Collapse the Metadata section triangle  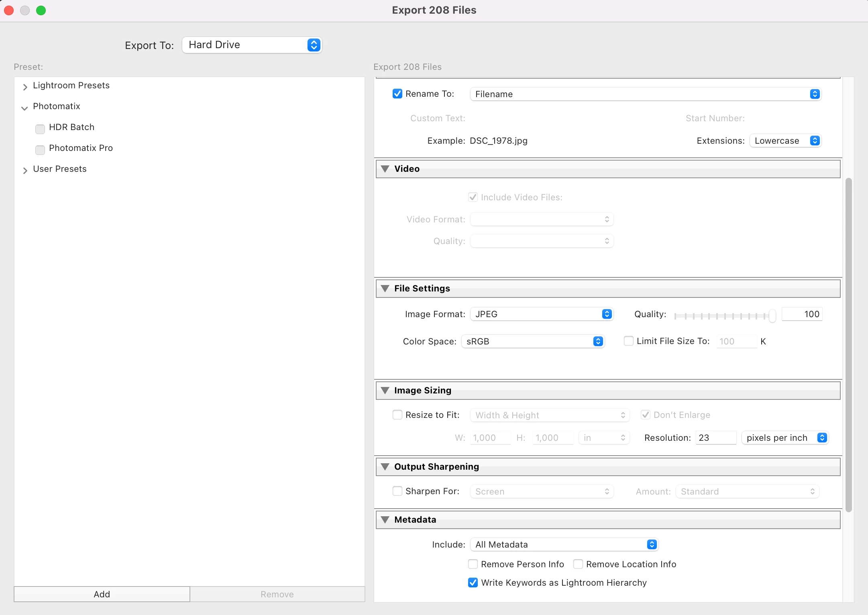pyautogui.click(x=385, y=520)
